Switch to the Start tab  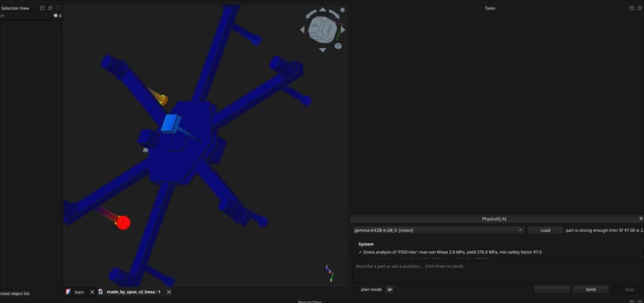[79, 292]
